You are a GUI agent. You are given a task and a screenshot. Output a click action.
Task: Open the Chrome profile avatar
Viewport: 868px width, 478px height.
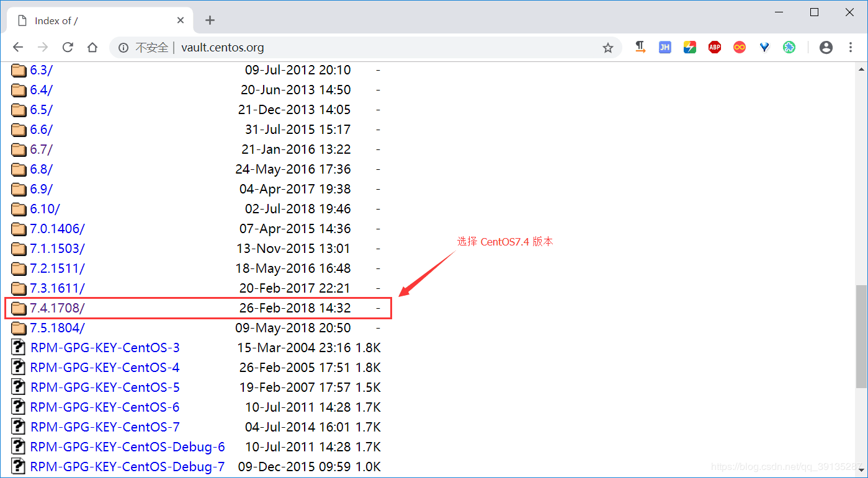pyautogui.click(x=826, y=47)
